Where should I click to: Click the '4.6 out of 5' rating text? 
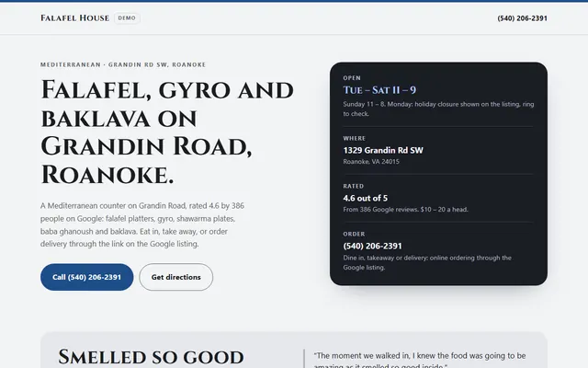coord(366,198)
